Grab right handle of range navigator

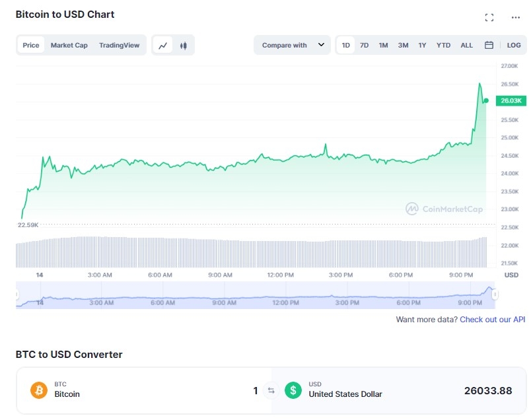(495, 295)
